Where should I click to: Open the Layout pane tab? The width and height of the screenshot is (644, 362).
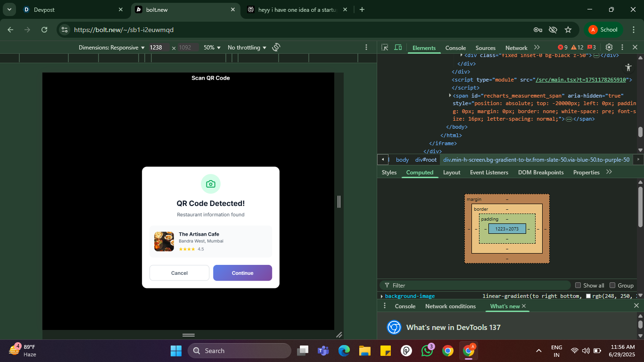(452, 173)
